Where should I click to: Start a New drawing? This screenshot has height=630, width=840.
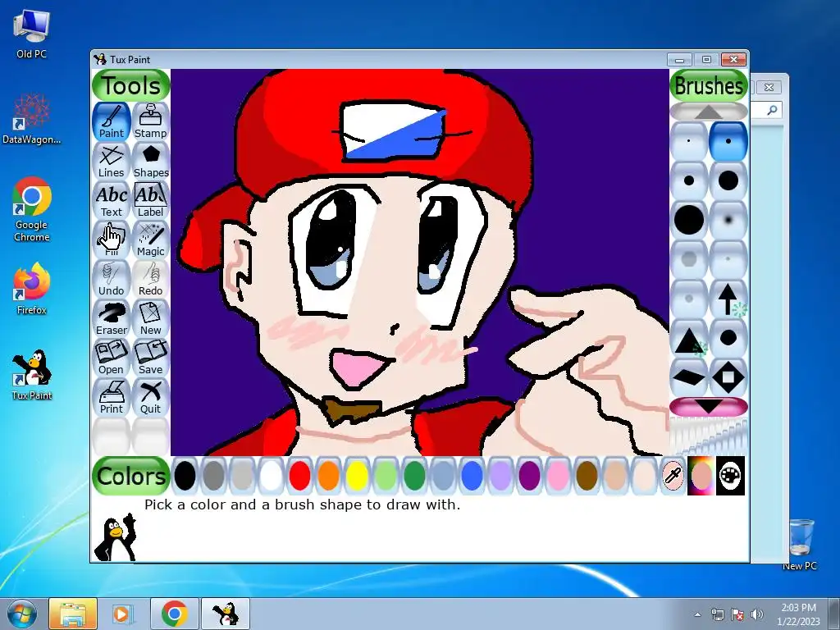coord(151,318)
